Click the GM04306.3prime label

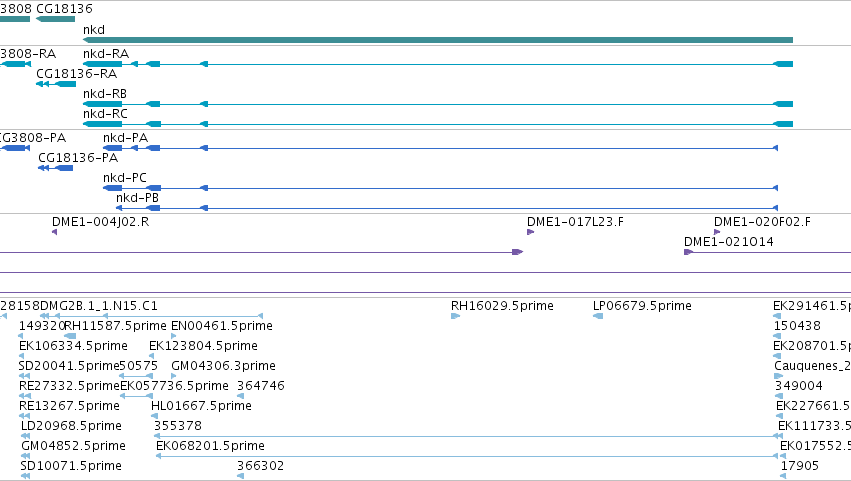point(223,366)
